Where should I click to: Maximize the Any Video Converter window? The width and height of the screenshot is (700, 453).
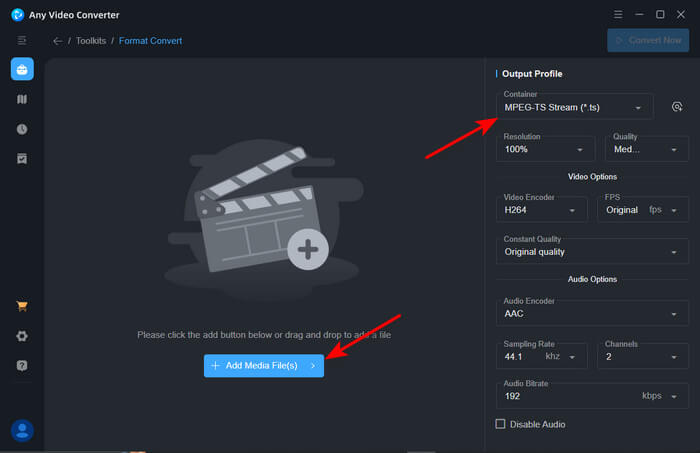(x=660, y=15)
